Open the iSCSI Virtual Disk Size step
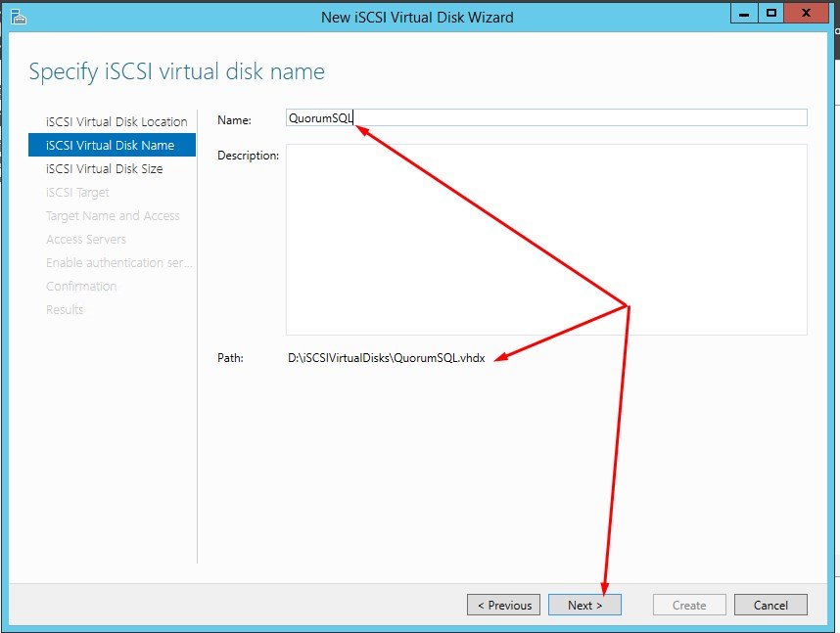840x633 pixels. pos(104,169)
